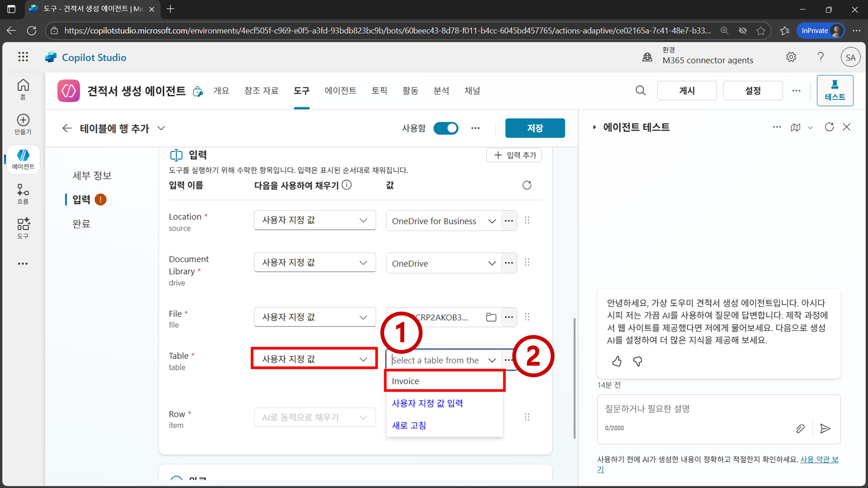Open the 사용 약관 보기 link
The height and width of the screenshot is (488, 868).
[x=819, y=459]
